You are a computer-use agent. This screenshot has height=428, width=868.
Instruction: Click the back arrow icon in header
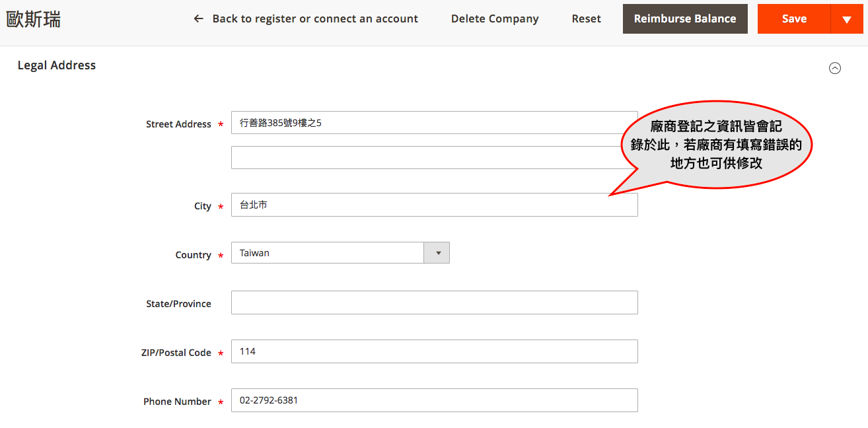click(x=198, y=19)
